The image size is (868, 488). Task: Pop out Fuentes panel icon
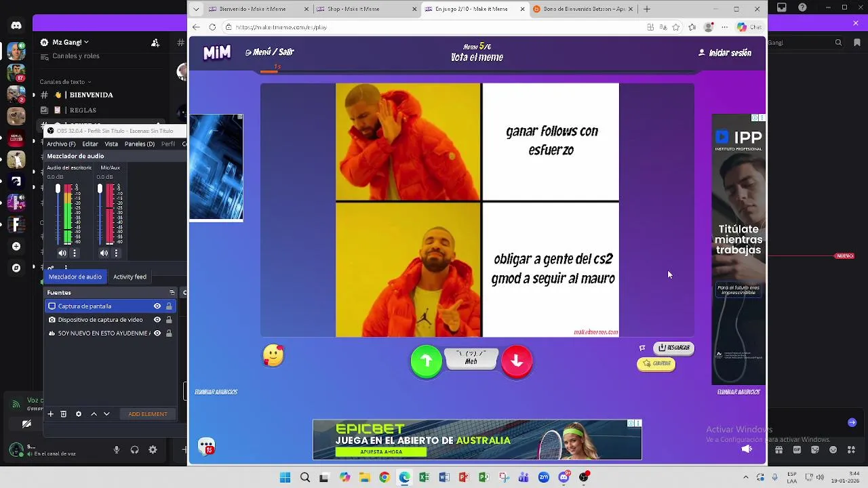coord(172,293)
